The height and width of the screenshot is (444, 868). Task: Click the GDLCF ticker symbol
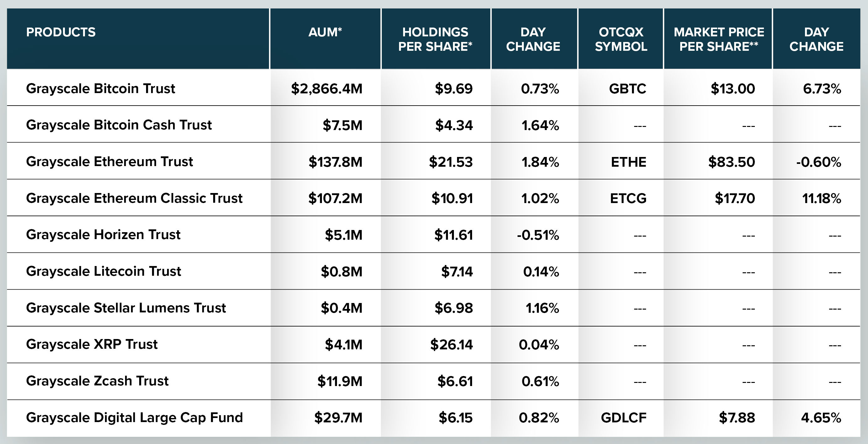click(623, 418)
